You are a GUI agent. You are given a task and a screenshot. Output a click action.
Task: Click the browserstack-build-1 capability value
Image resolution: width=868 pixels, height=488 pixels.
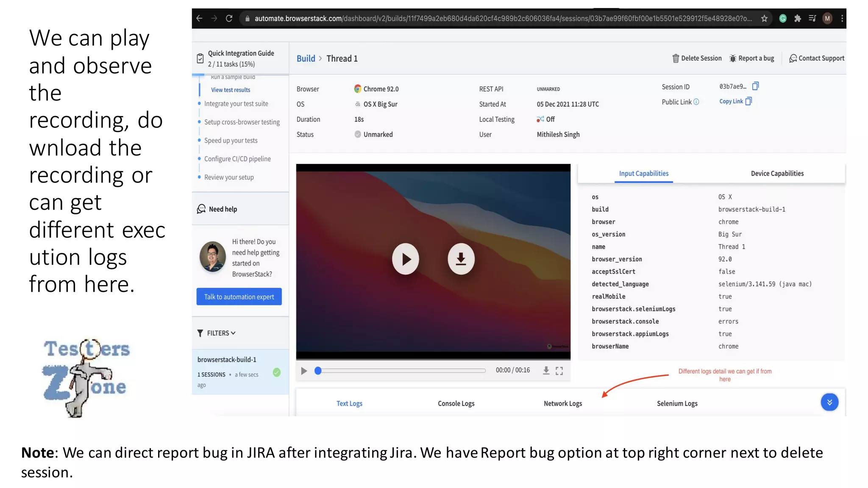tap(751, 209)
